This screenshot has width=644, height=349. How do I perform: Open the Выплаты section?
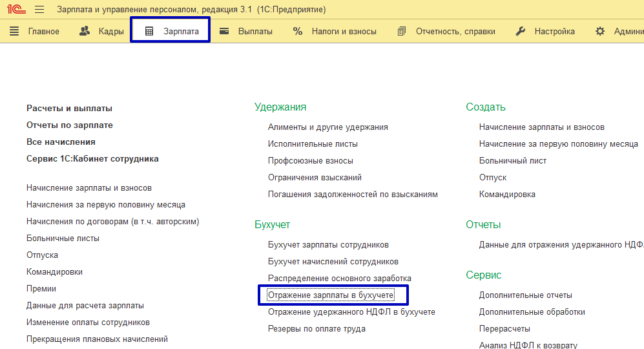click(255, 32)
